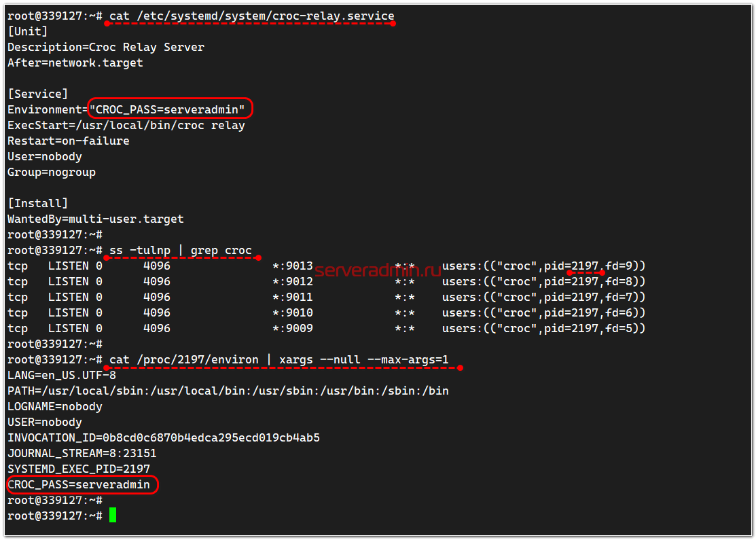
Task: Click 'ExecStart=/usr/local/bin/croc relay' line
Action: (126, 126)
